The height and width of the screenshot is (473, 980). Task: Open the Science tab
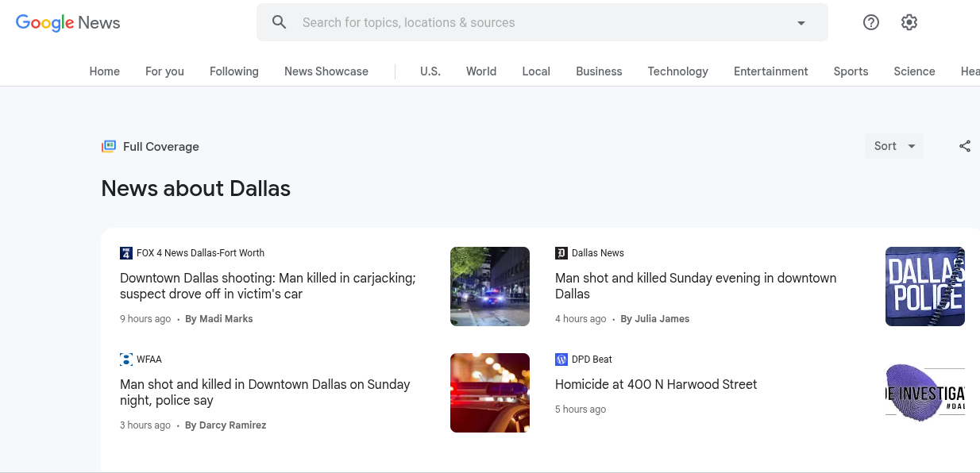coord(914,71)
